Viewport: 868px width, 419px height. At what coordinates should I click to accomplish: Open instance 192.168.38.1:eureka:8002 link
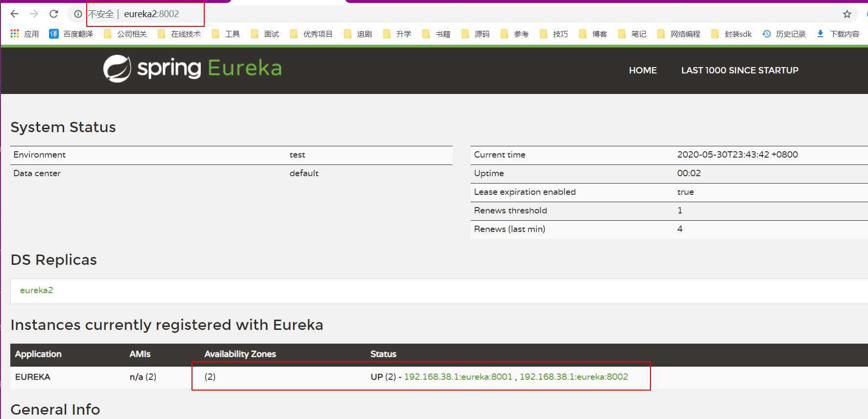(x=574, y=377)
